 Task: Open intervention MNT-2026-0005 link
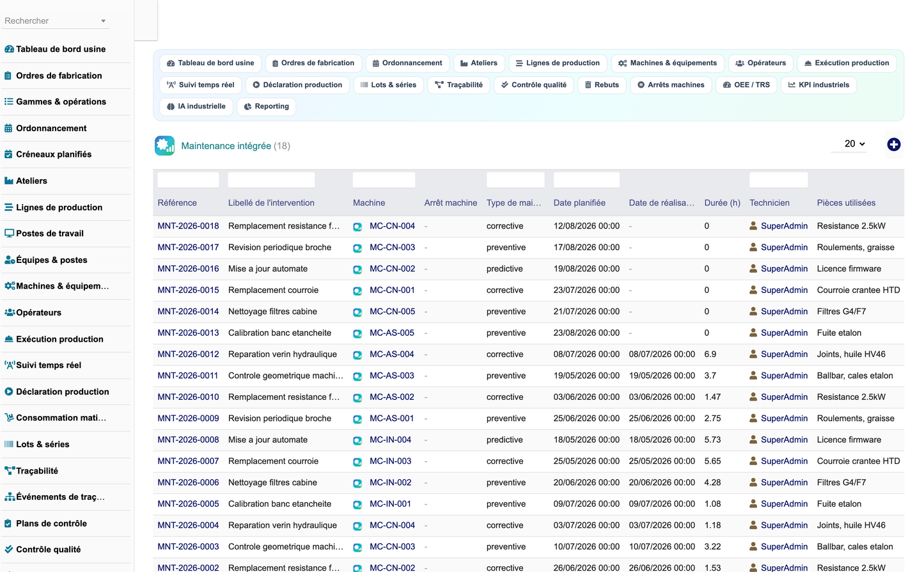(x=188, y=504)
